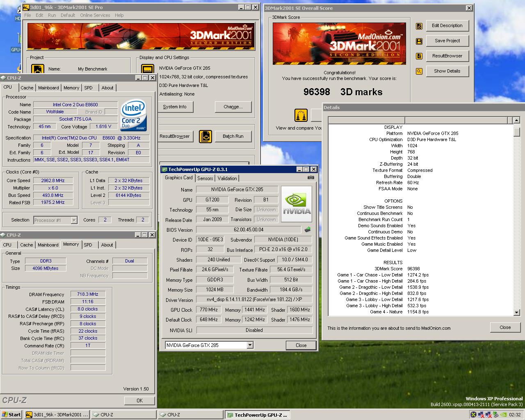The height and width of the screenshot is (420, 525).
Task: Click the GPU-Z title bar icon
Action: coord(164,169)
